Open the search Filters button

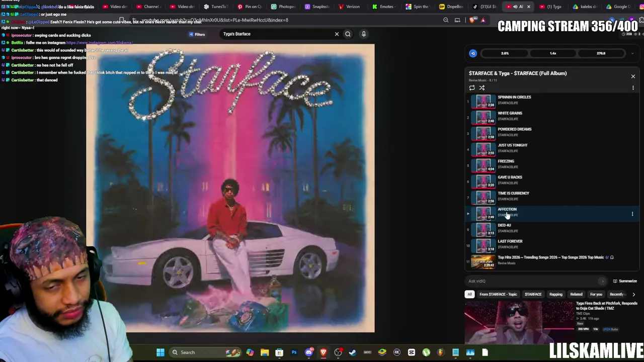coord(197,34)
